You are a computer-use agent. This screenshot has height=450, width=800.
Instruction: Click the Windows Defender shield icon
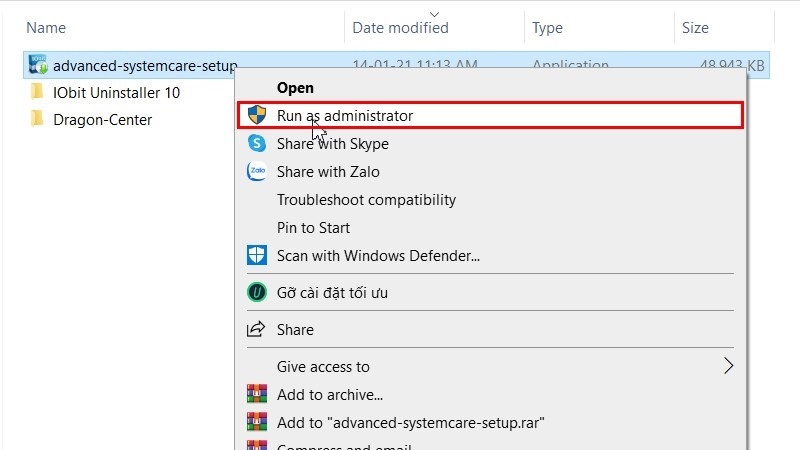point(257,255)
